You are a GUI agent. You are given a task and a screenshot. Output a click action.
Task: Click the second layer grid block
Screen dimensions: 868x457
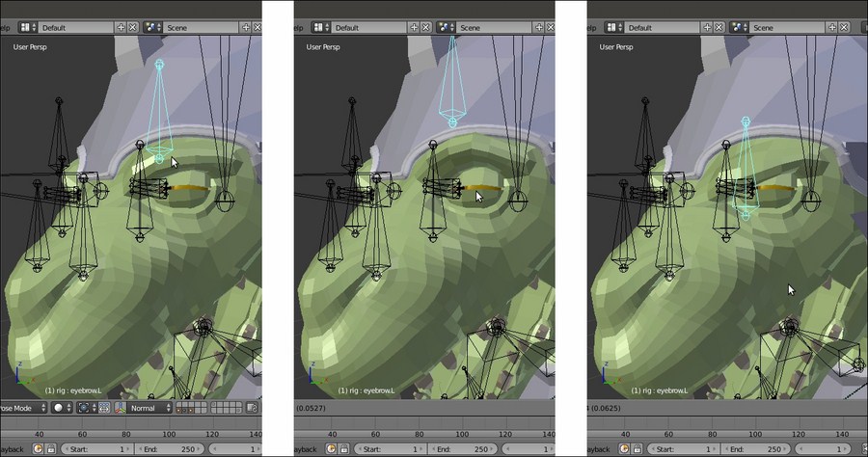(227, 408)
